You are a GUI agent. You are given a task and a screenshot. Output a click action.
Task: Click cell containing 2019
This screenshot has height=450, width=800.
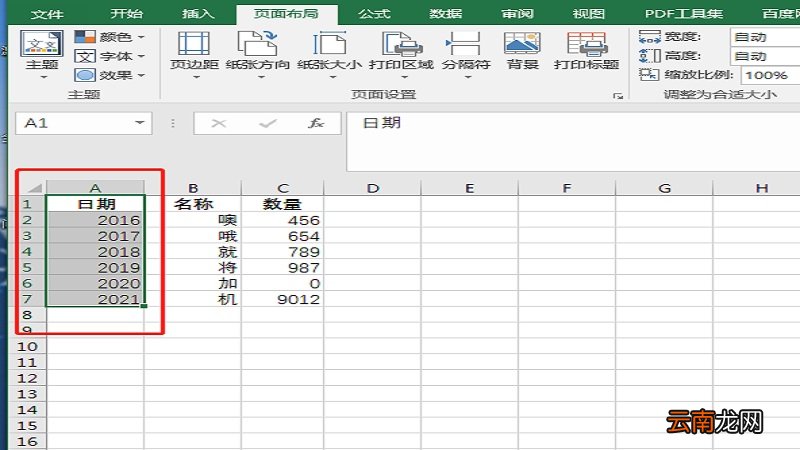(x=95, y=267)
